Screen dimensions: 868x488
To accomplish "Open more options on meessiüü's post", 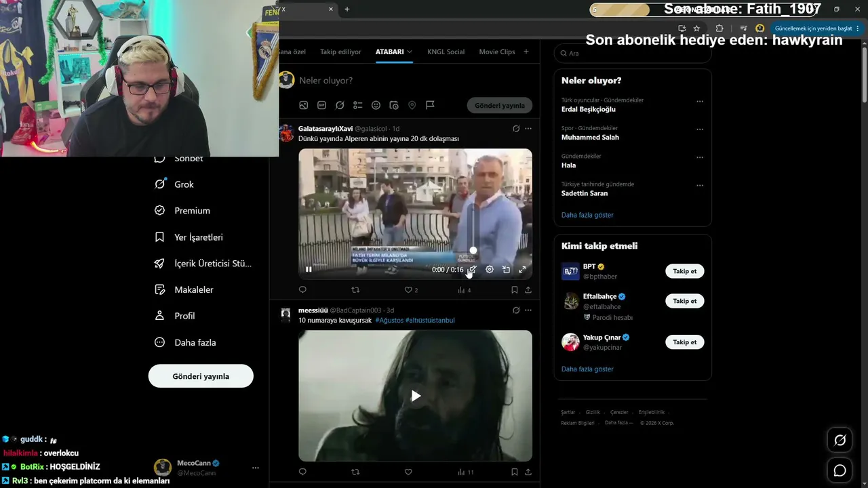I will coord(528,310).
